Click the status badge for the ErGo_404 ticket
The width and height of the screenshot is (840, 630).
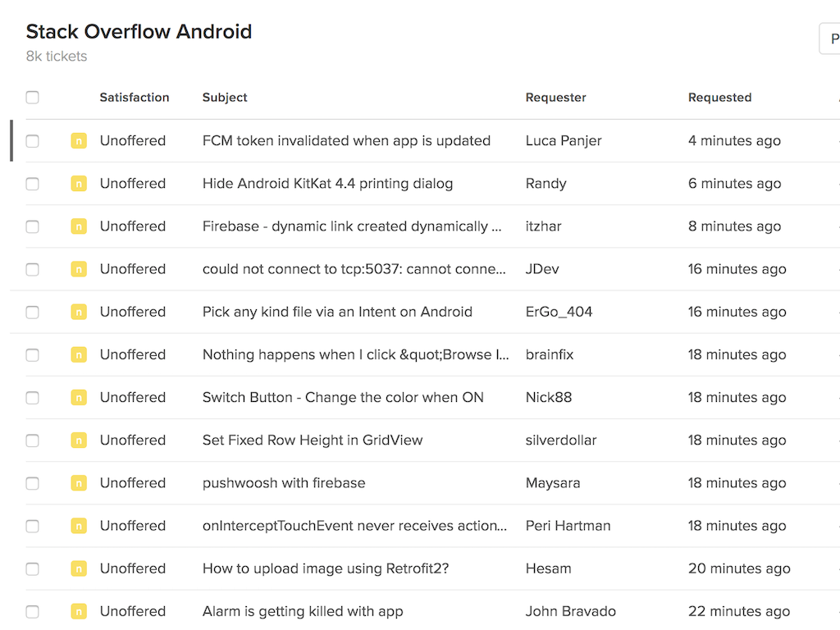coord(79,312)
